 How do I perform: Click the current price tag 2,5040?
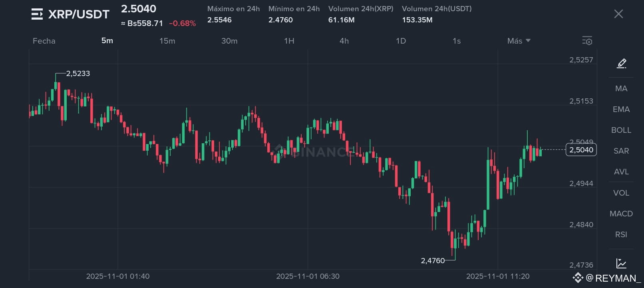(581, 150)
